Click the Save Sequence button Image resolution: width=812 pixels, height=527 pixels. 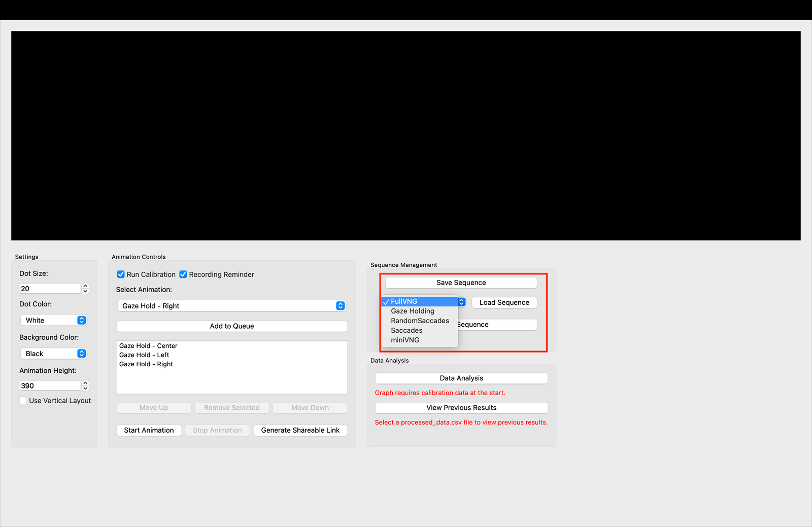tap(460, 283)
